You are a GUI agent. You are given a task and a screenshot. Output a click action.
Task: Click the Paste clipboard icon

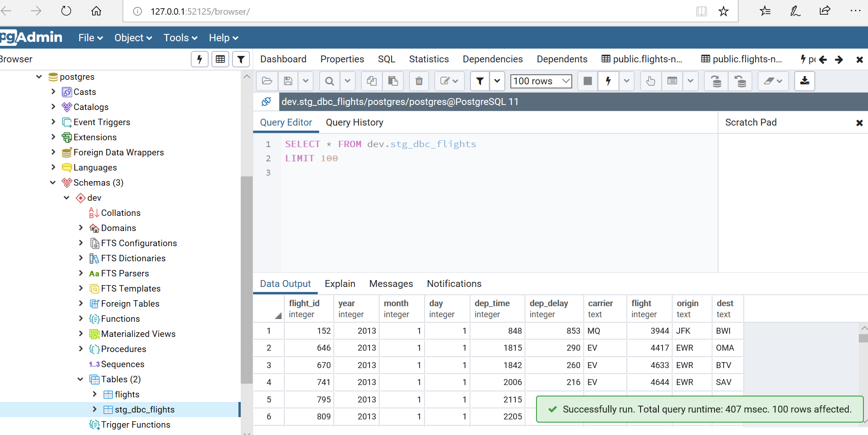tap(393, 81)
